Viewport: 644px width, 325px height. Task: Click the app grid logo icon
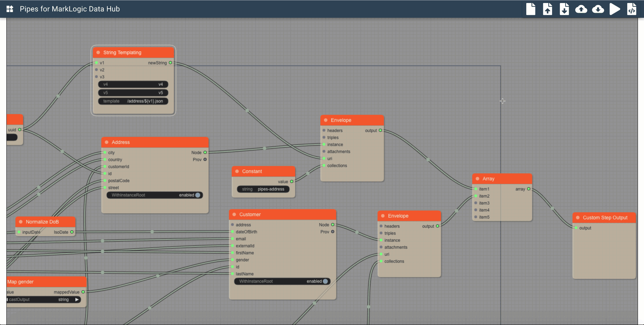click(x=10, y=9)
